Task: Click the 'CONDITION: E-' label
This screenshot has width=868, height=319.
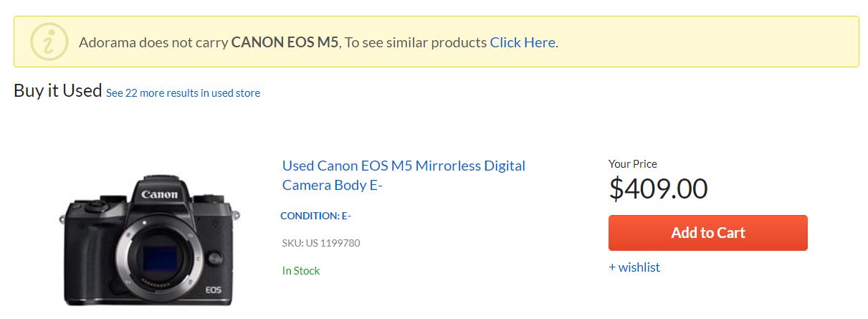Action: tap(315, 216)
